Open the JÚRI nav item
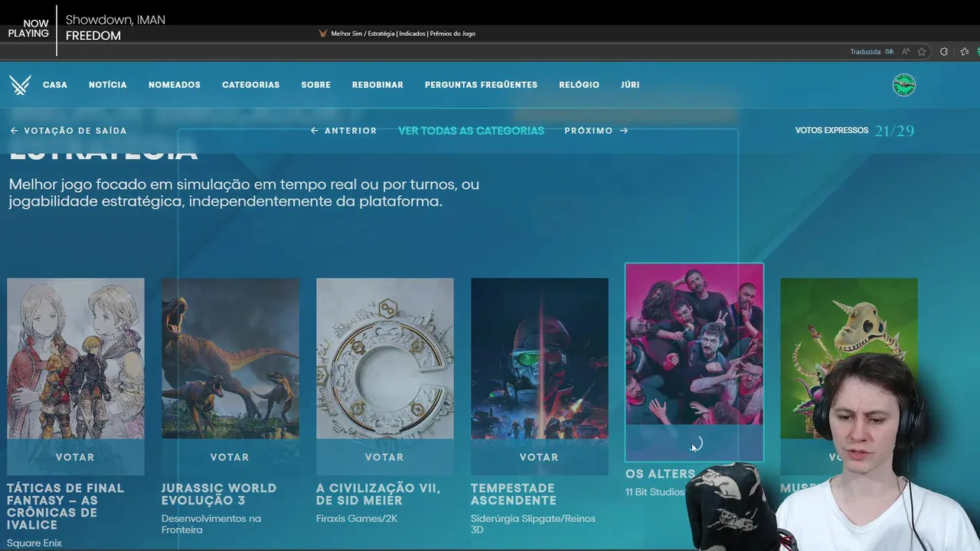The width and height of the screenshot is (980, 551). [x=630, y=85]
